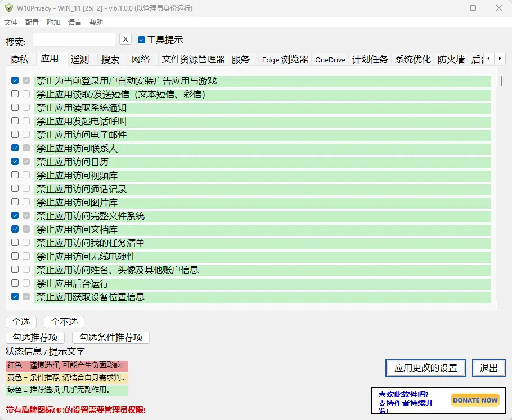Click the 搜索 input field

click(74, 39)
